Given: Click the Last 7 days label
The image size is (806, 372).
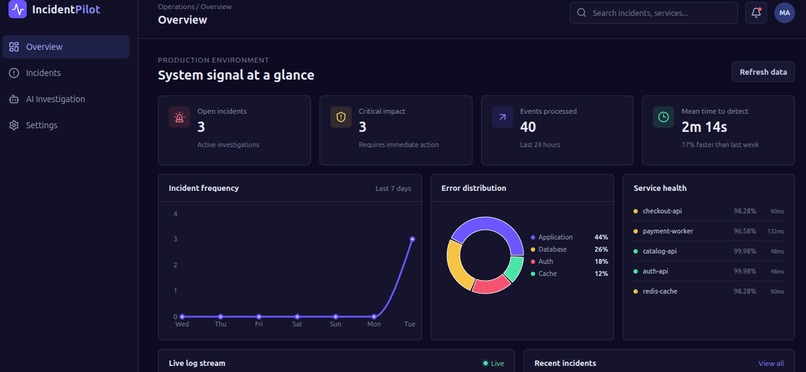Looking at the screenshot, I should [393, 189].
